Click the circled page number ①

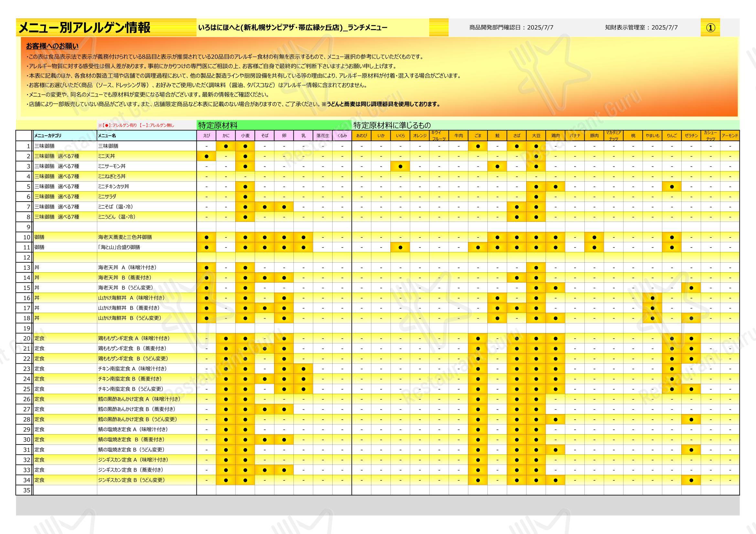point(710,28)
